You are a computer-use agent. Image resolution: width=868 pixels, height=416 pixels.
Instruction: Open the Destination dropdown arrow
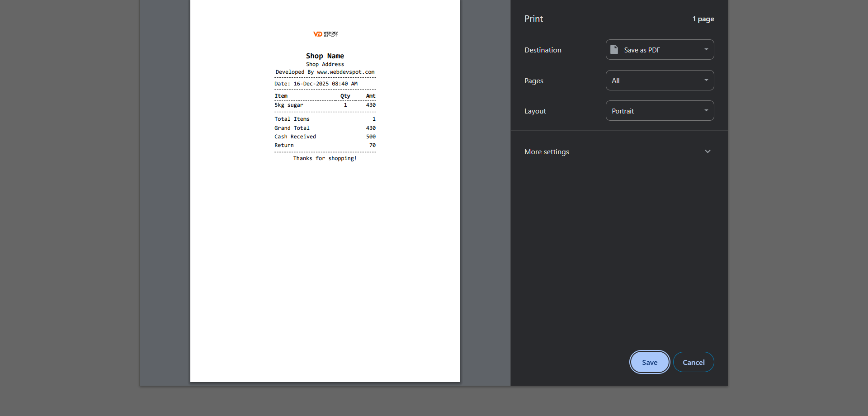(x=706, y=50)
